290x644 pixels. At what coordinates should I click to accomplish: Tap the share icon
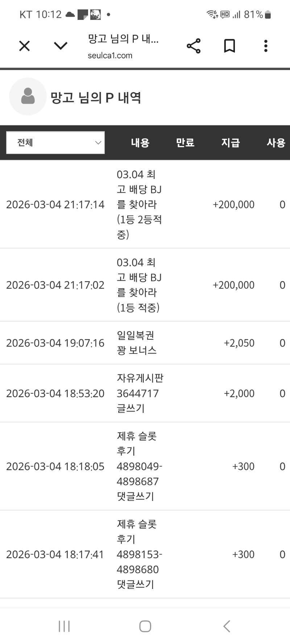pos(194,46)
